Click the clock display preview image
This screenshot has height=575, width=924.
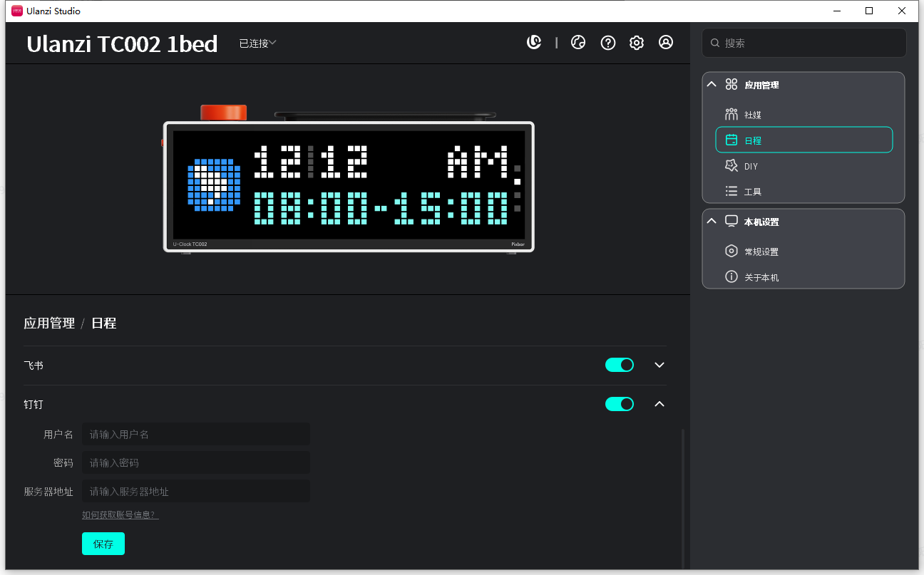pyautogui.click(x=349, y=179)
